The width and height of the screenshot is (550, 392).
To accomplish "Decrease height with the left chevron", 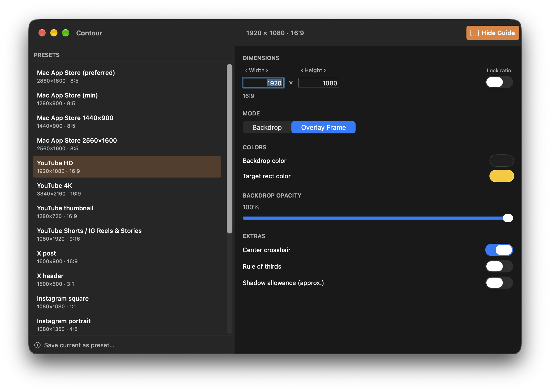I will click(302, 70).
